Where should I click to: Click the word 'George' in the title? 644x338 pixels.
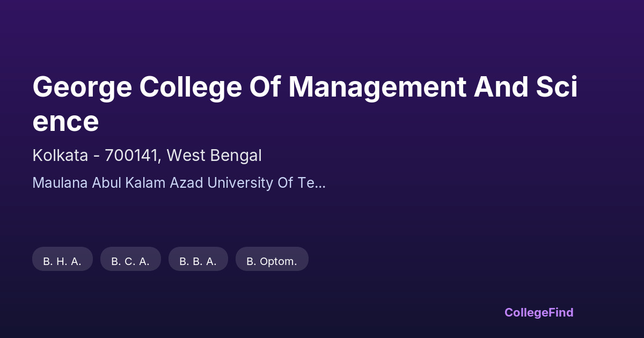coord(82,87)
